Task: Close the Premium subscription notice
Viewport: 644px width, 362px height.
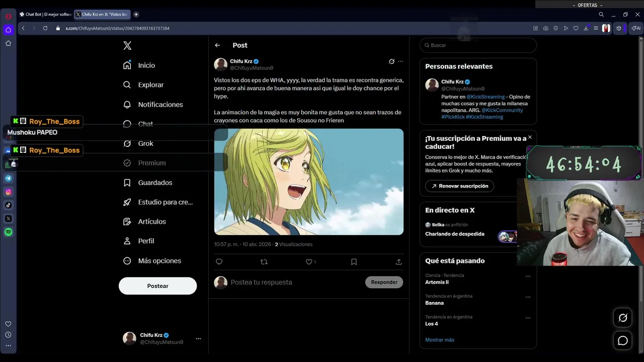Action: (x=530, y=137)
